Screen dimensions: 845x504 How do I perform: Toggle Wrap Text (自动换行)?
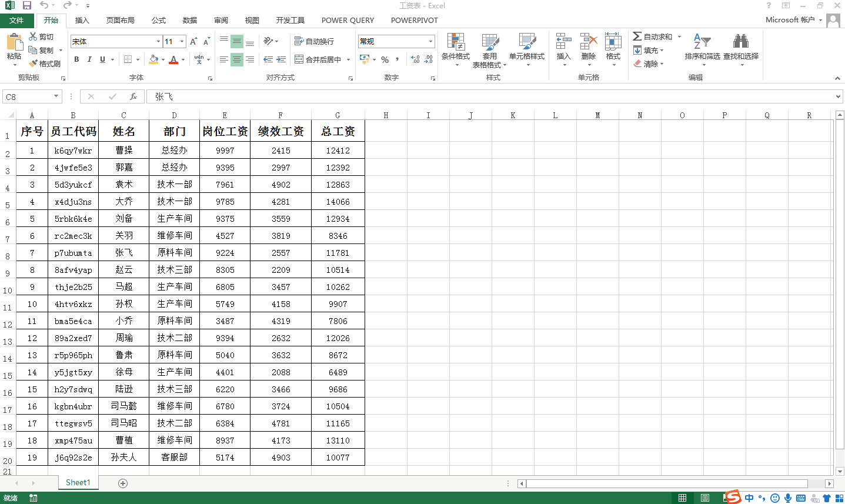tap(315, 41)
